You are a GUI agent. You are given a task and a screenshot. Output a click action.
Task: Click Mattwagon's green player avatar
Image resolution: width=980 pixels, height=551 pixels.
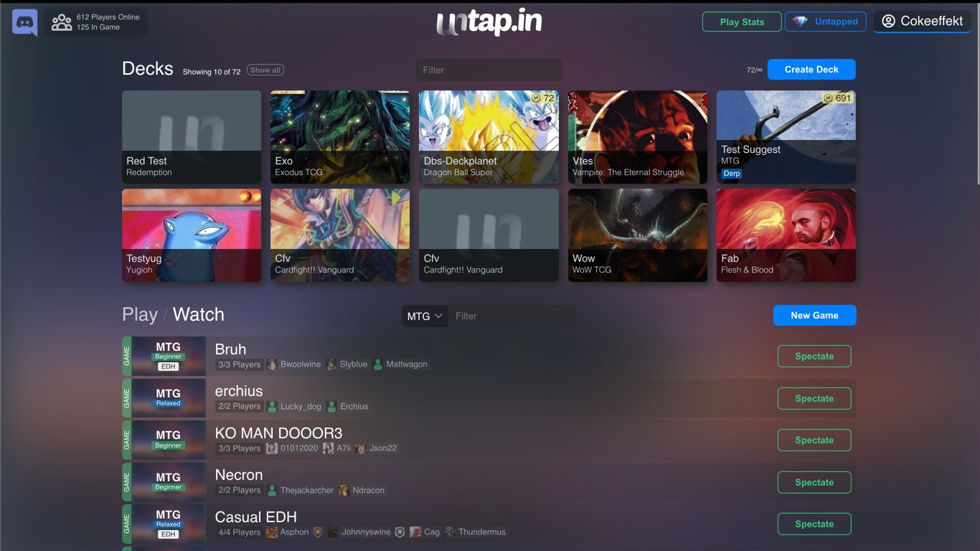click(x=378, y=364)
